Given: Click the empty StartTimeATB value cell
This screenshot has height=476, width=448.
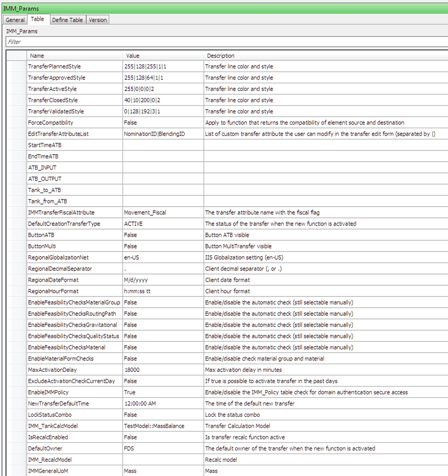Looking at the screenshot, I should coord(163,145).
